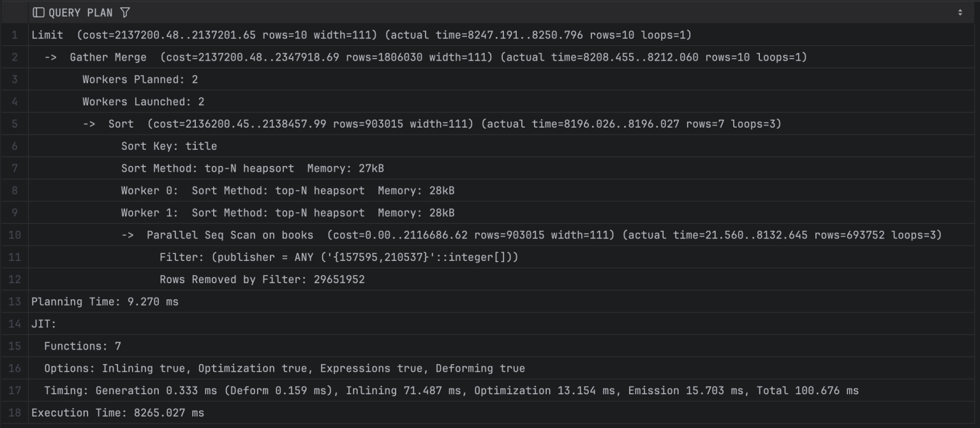
Task: Click the Filter publisher = ANY row
Action: pos(338,258)
